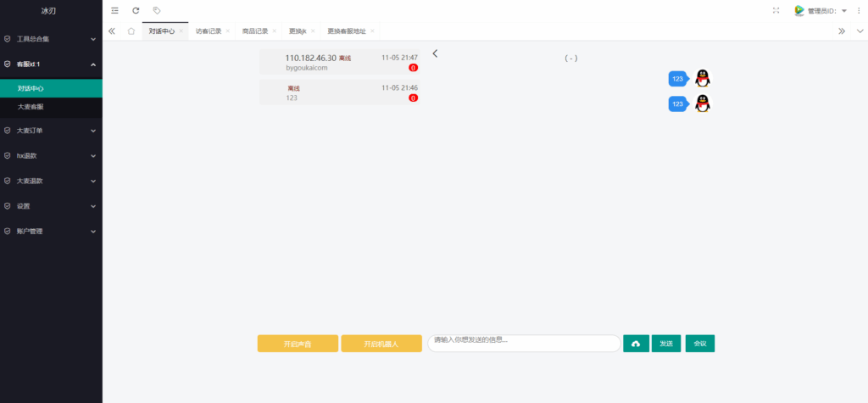This screenshot has height=403, width=868.
Task: Switch to the 访客记录 tab
Action: tap(209, 31)
